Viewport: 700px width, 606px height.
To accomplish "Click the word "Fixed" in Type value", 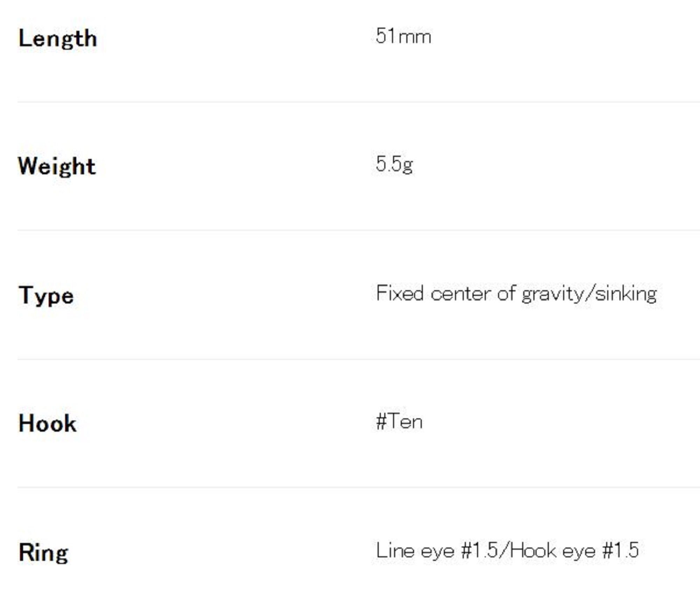I will 400,293.
